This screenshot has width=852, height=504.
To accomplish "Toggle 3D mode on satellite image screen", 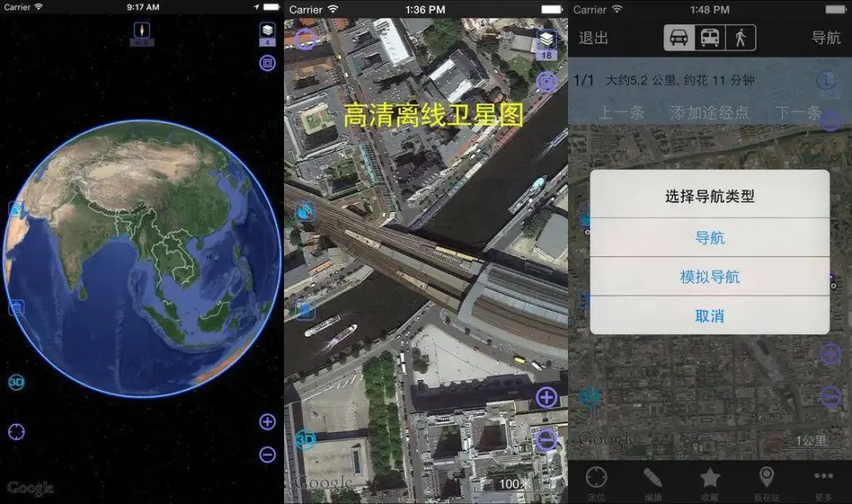I will coord(305,439).
